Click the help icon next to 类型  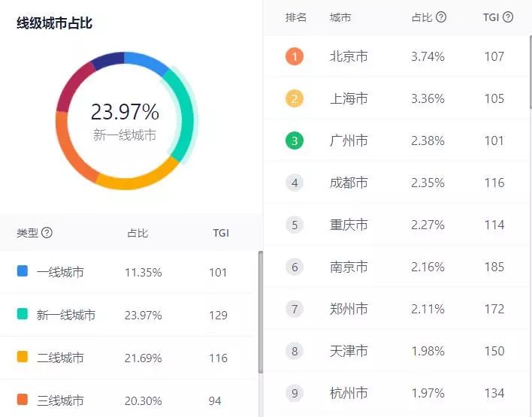click(47, 233)
